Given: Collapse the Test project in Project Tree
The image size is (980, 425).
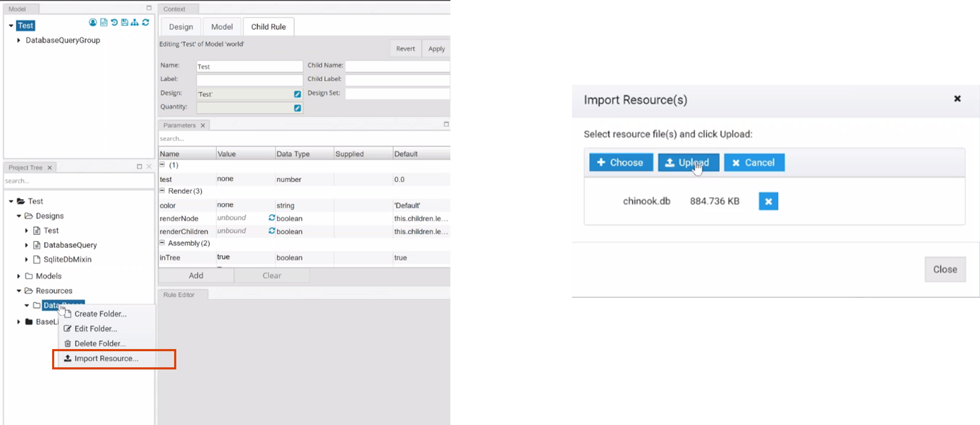Looking at the screenshot, I should (x=11, y=201).
